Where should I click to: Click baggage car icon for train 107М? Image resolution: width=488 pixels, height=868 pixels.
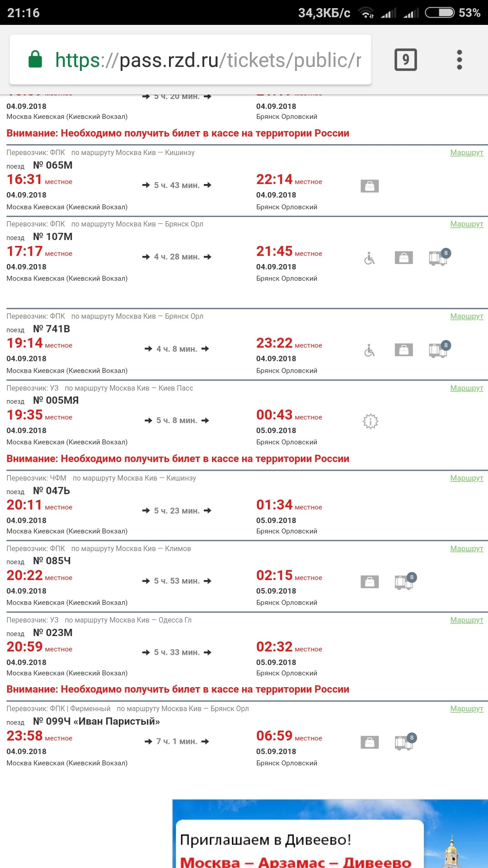point(438,258)
